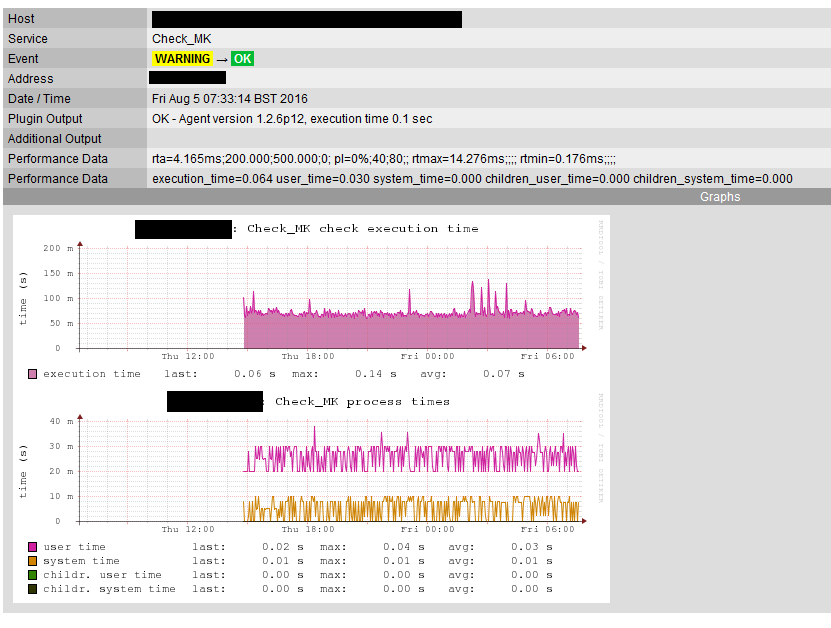Click the Additional Output row label
831x628 pixels.
pos(55,139)
